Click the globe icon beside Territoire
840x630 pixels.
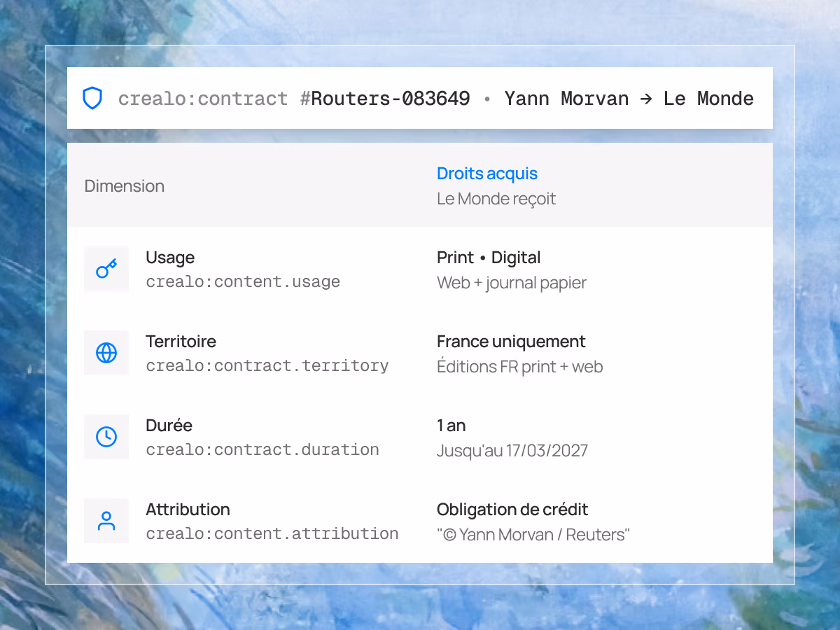tap(106, 353)
